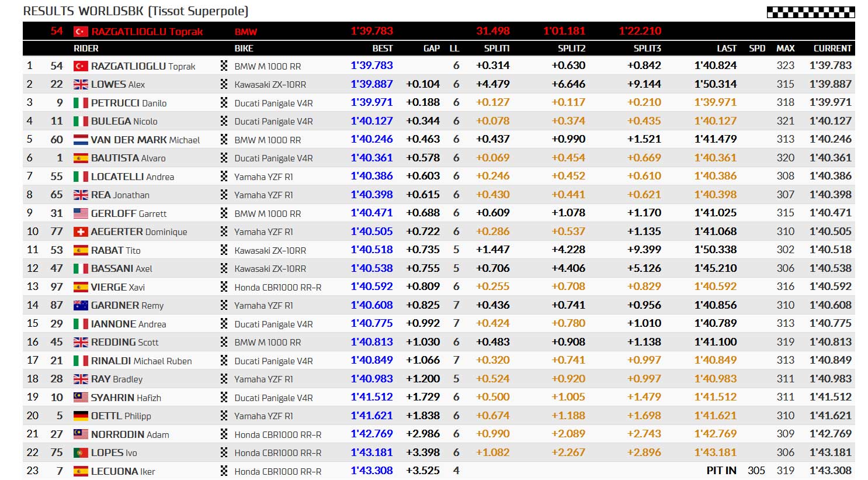This screenshot has width=868, height=480.
Task: Click the chequered flag icon in BULEGA's row
Action: (224, 121)
